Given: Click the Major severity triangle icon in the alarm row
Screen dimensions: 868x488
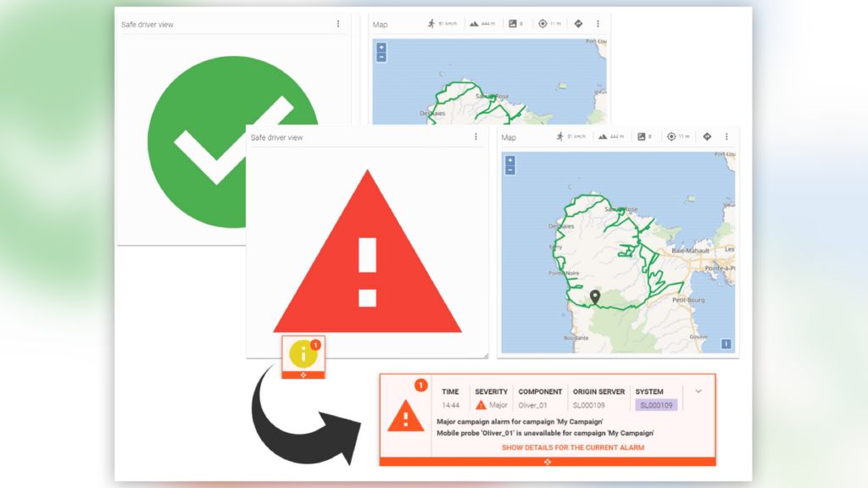Looking at the screenshot, I should (481, 404).
